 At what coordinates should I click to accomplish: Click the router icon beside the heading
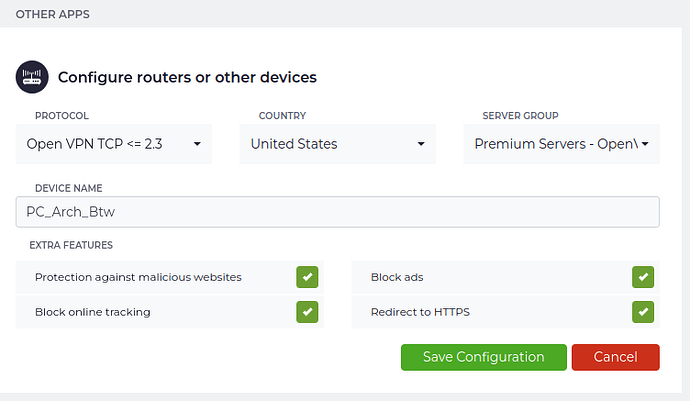(x=32, y=77)
